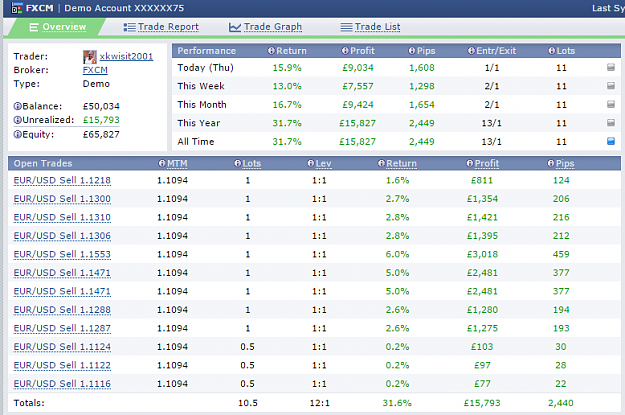The width and height of the screenshot is (625, 415).
Task: Click the pips value 459
Action: pos(561,254)
